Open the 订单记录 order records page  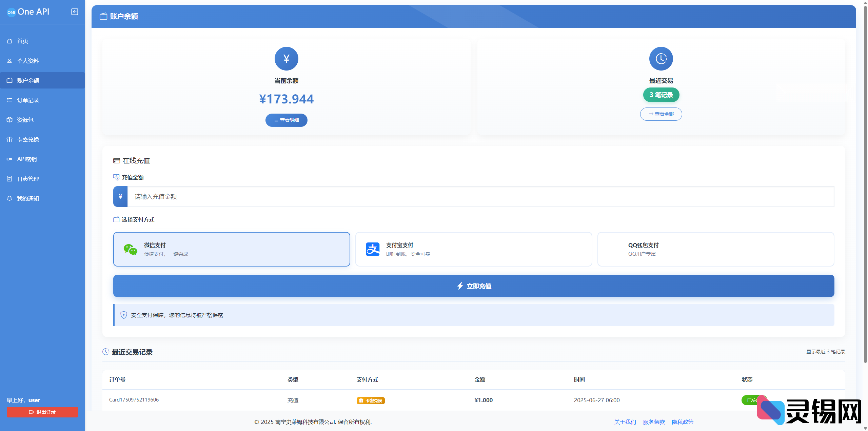click(x=28, y=100)
